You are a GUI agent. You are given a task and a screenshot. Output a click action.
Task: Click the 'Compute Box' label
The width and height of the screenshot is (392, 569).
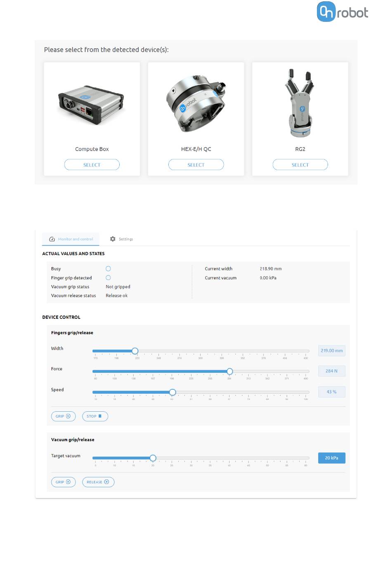click(x=92, y=149)
